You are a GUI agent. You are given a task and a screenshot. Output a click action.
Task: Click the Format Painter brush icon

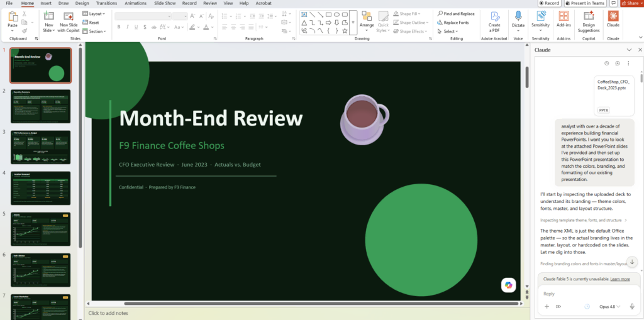(25, 31)
